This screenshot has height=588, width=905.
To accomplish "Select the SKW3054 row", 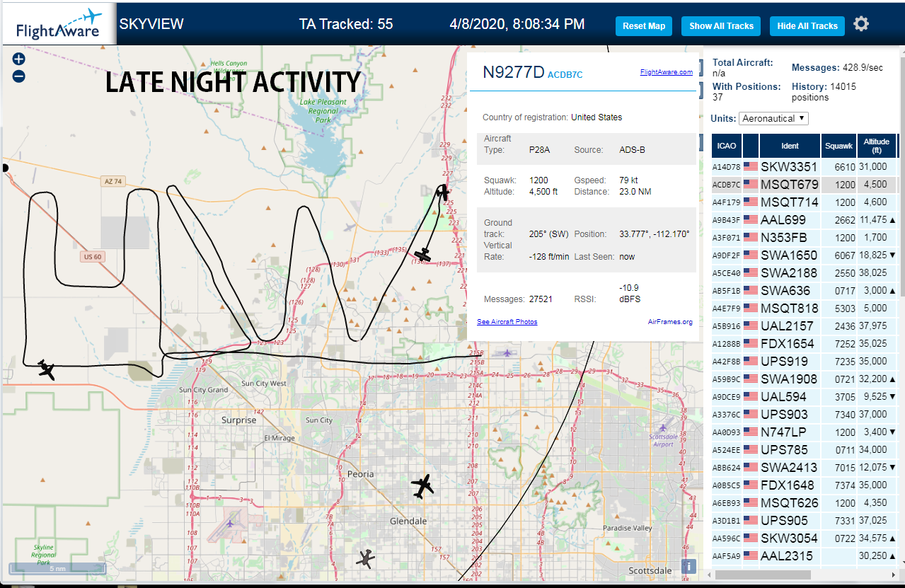I will (805, 538).
